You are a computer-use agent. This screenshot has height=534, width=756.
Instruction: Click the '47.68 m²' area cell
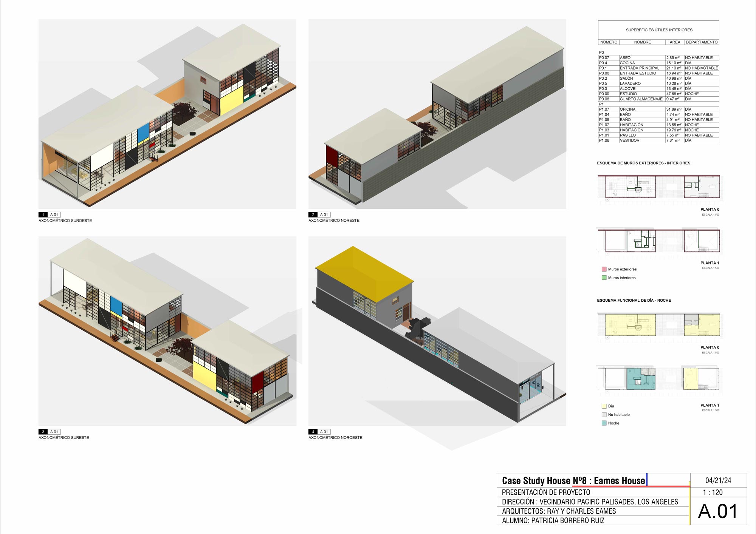[675, 94]
